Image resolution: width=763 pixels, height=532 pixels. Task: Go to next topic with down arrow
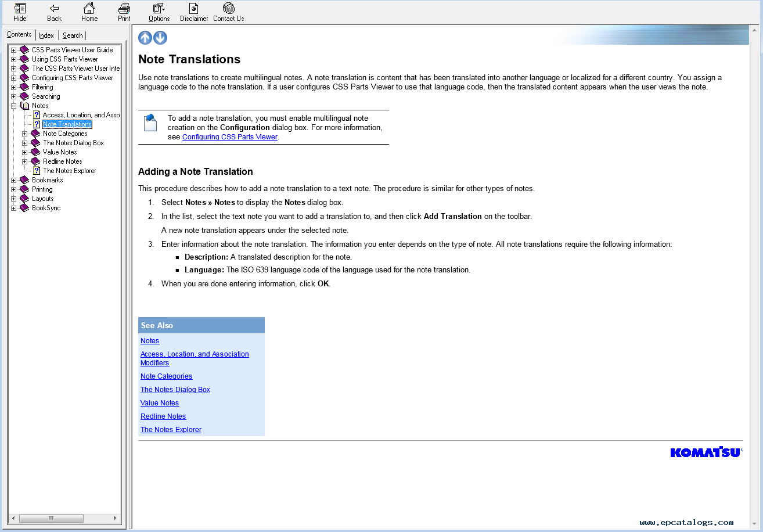click(160, 38)
